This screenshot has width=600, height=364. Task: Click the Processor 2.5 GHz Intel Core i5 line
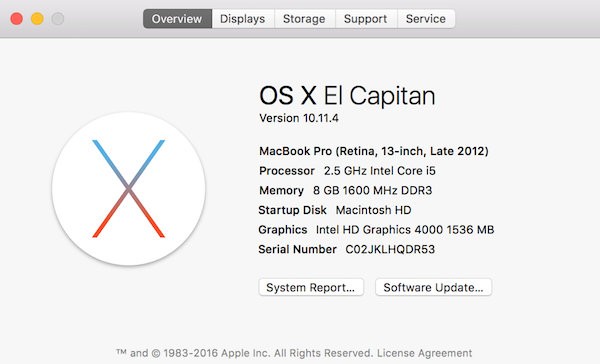347,171
